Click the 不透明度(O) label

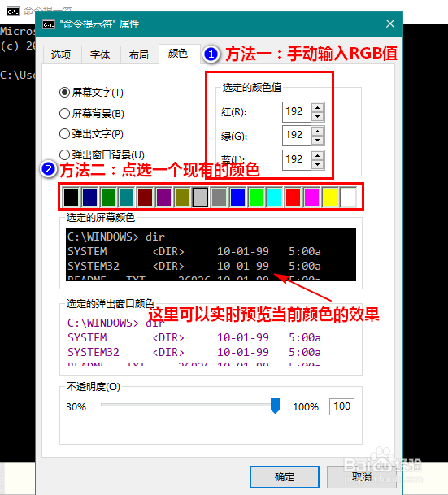(94, 386)
